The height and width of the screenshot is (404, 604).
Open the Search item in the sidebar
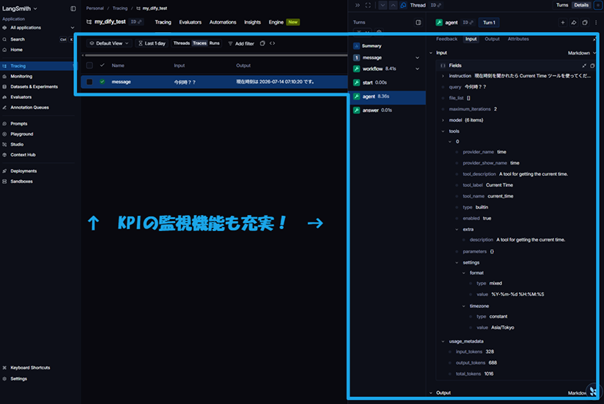click(17, 39)
